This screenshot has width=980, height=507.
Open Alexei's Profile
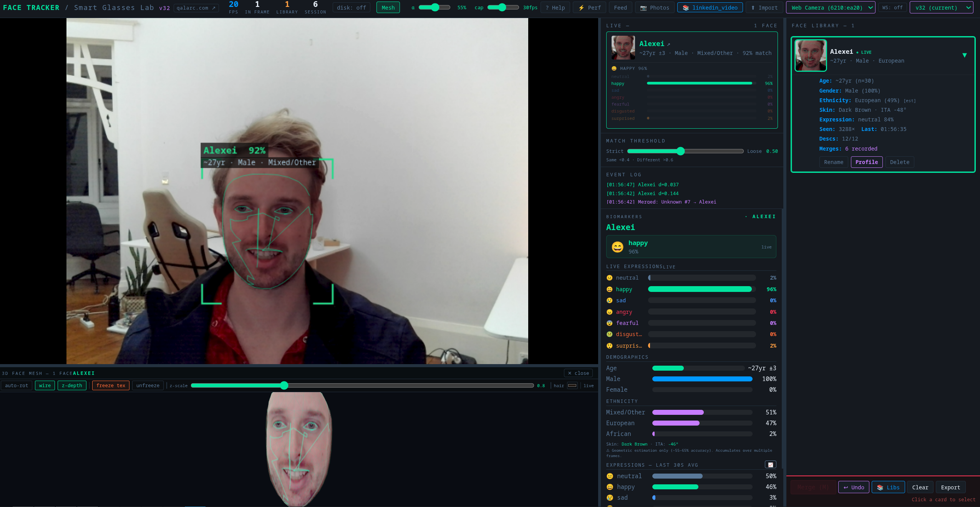pyautogui.click(x=866, y=162)
